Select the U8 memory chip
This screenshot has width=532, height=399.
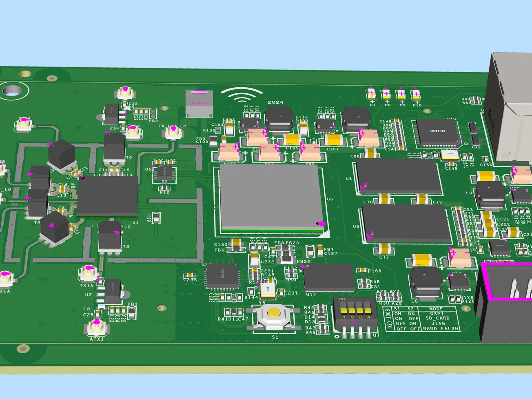point(399,176)
